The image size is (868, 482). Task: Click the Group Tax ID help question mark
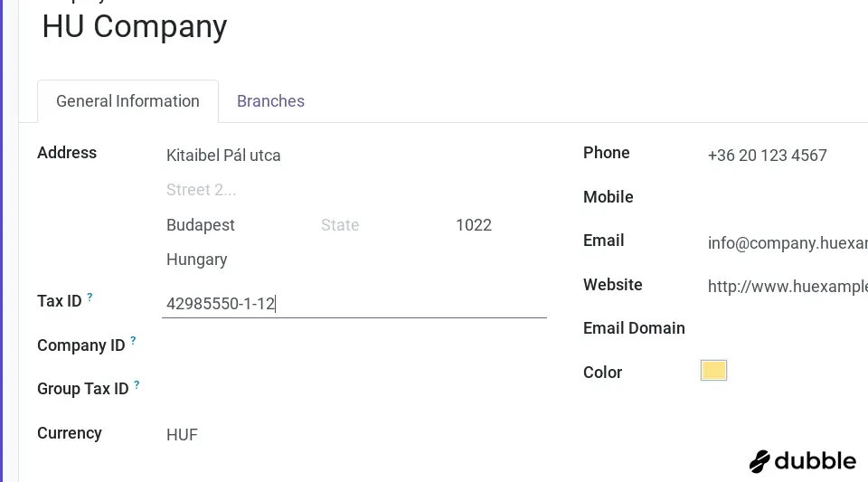[x=137, y=384]
